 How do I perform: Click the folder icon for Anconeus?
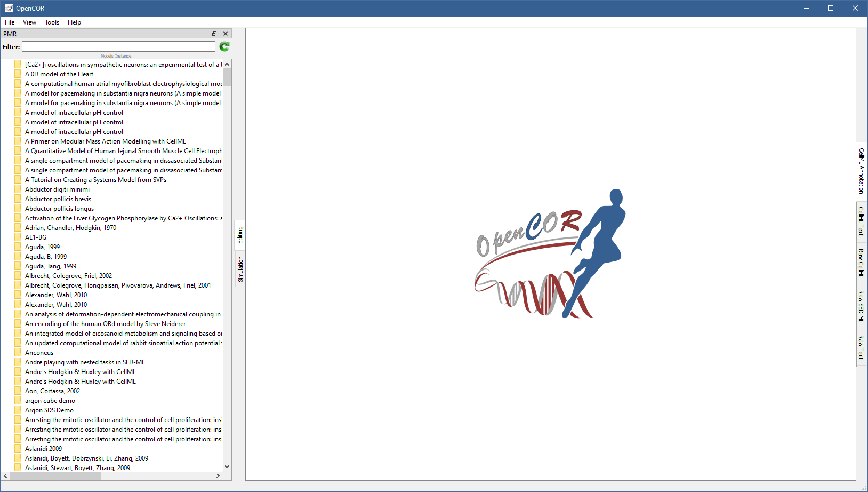point(18,353)
